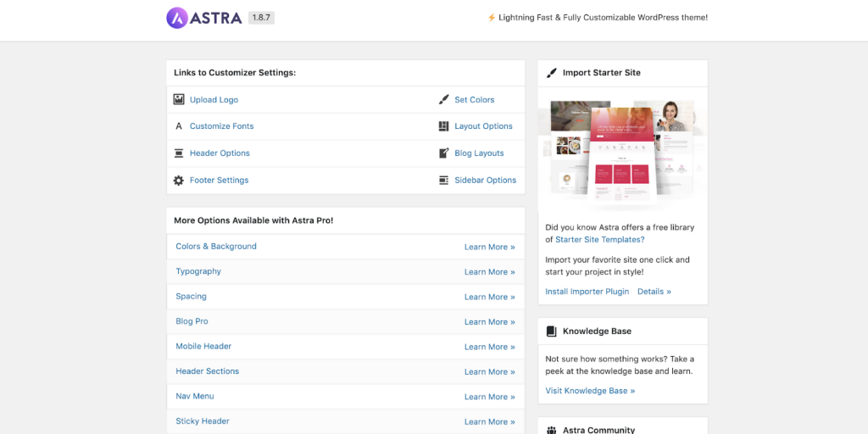The height and width of the screenshot is (434, 868).
Task: Click the 1.8.7 version badge
Action: (x=261, y=18)
